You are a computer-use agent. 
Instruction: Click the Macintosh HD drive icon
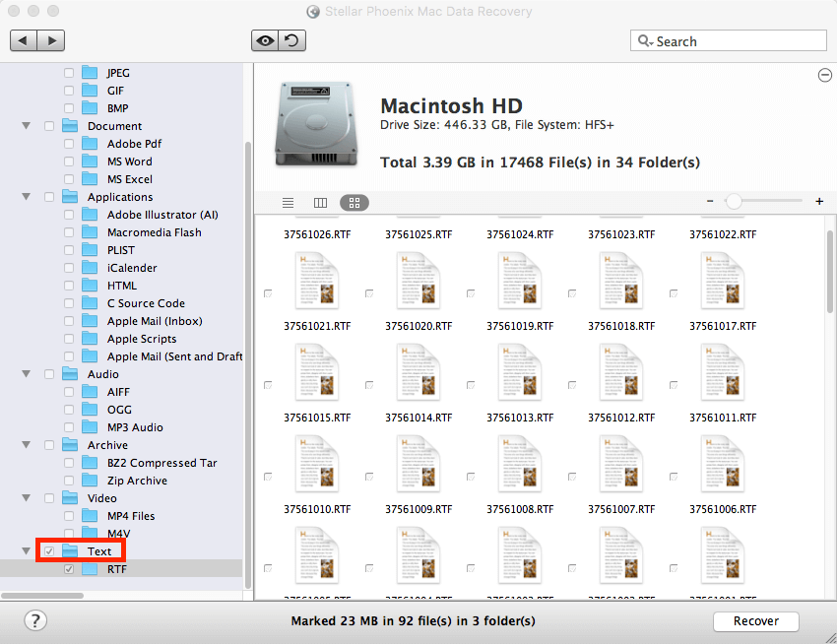315,124
